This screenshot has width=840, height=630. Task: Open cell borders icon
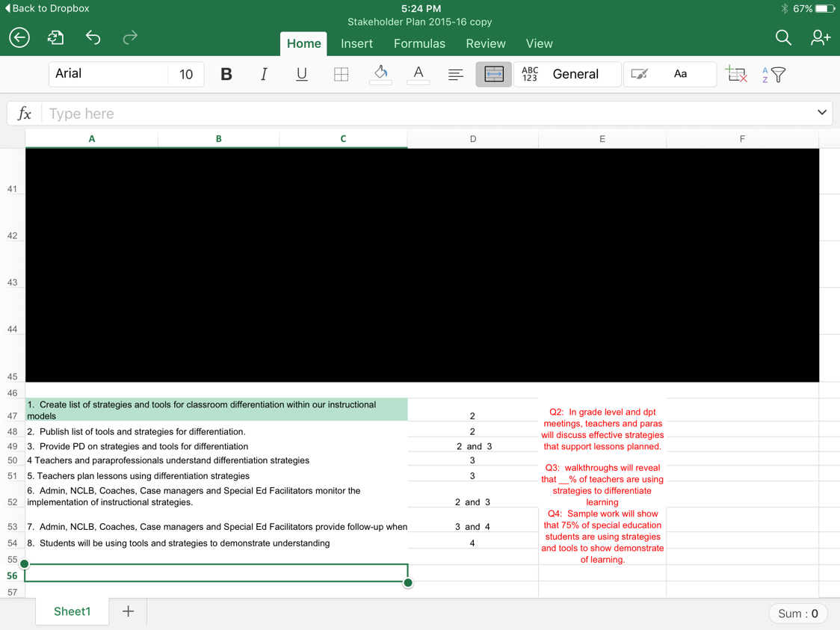(341, 74)
